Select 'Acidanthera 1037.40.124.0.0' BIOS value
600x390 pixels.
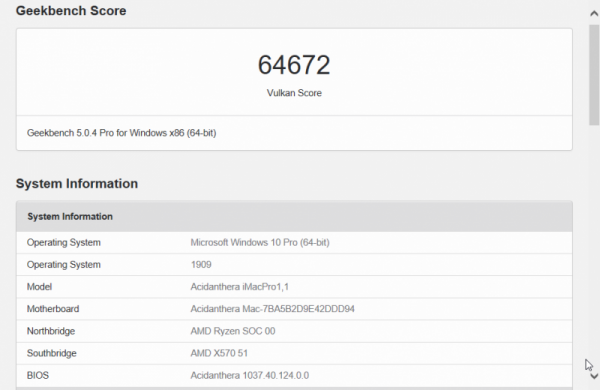249,375
